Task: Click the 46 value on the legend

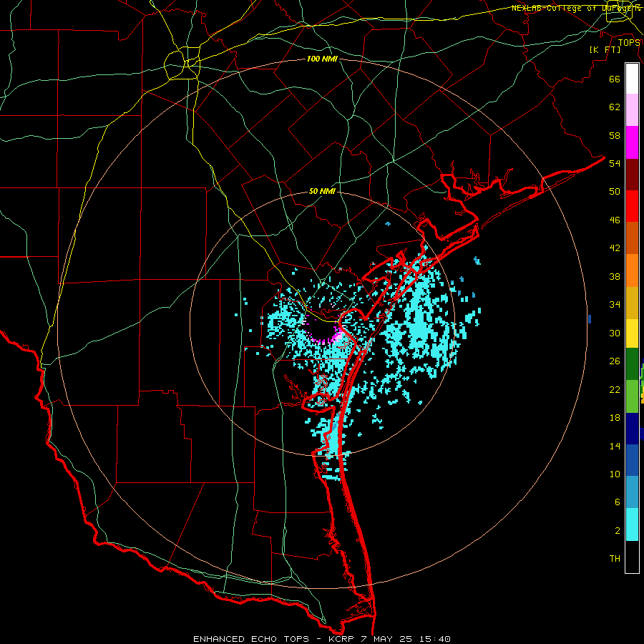Action: [615, 220]
